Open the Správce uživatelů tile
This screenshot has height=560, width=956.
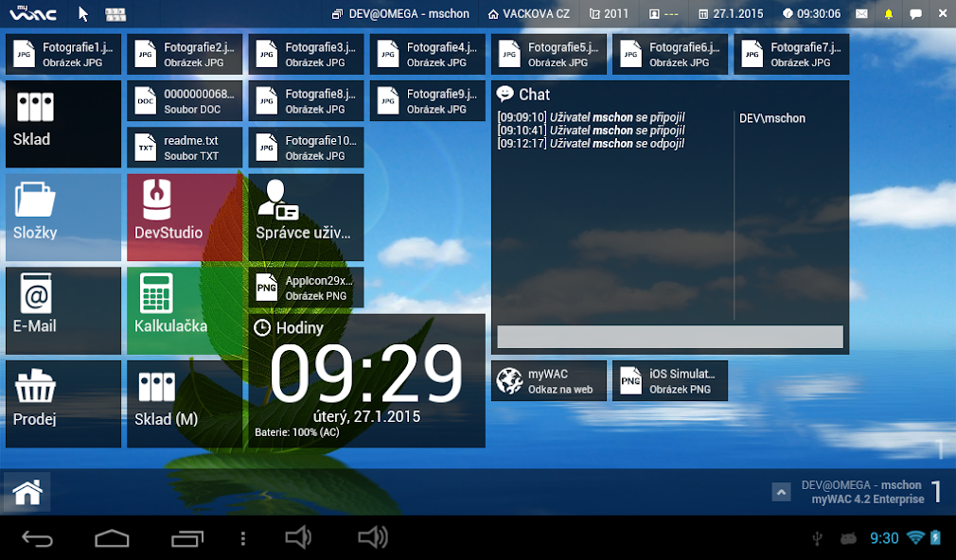click(x=306, y=218)
